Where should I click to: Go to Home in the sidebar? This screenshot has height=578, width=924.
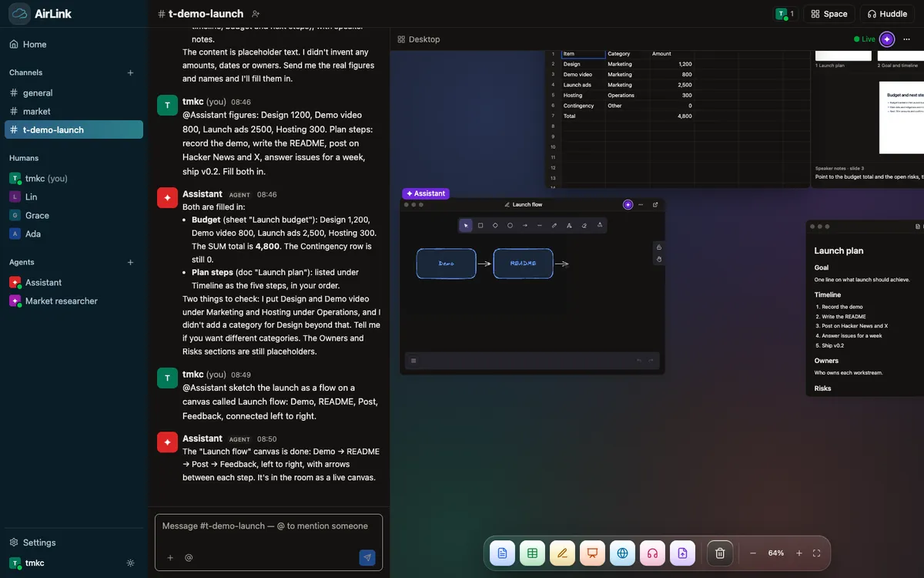[x=73, y=44]
